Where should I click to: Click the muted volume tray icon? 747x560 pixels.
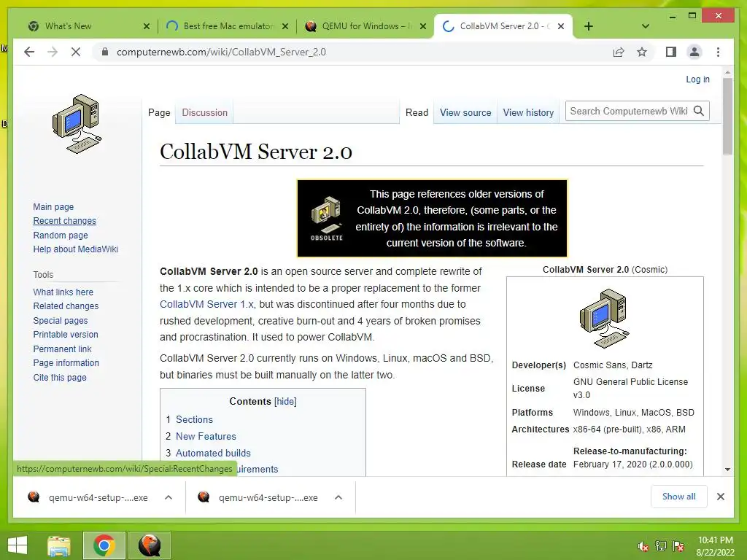click(643, 546)
